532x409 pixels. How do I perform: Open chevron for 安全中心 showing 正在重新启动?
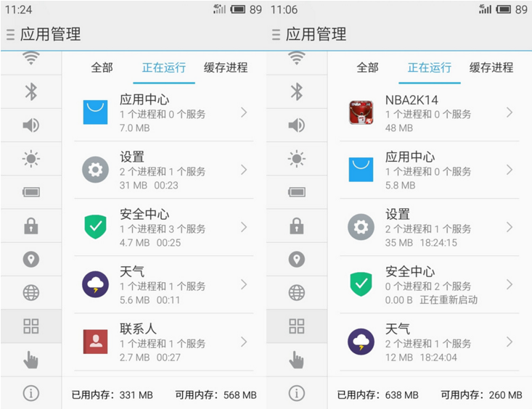(510, 284)
